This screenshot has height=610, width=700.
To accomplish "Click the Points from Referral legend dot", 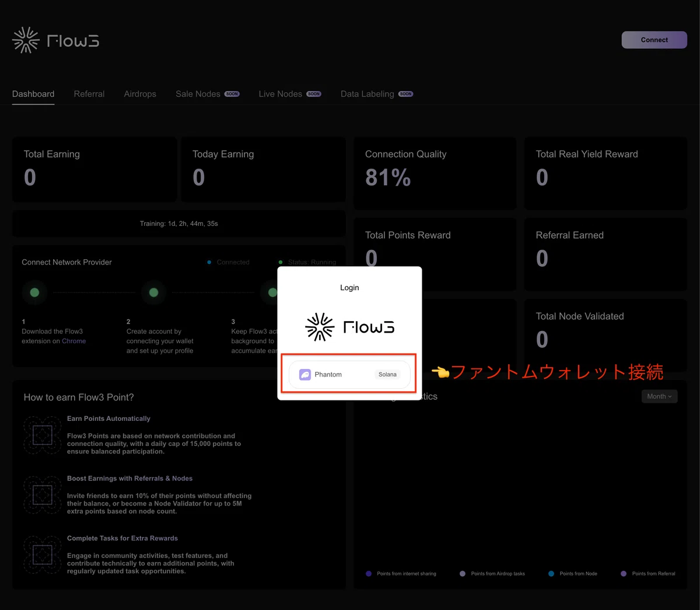I will [624, 574].
